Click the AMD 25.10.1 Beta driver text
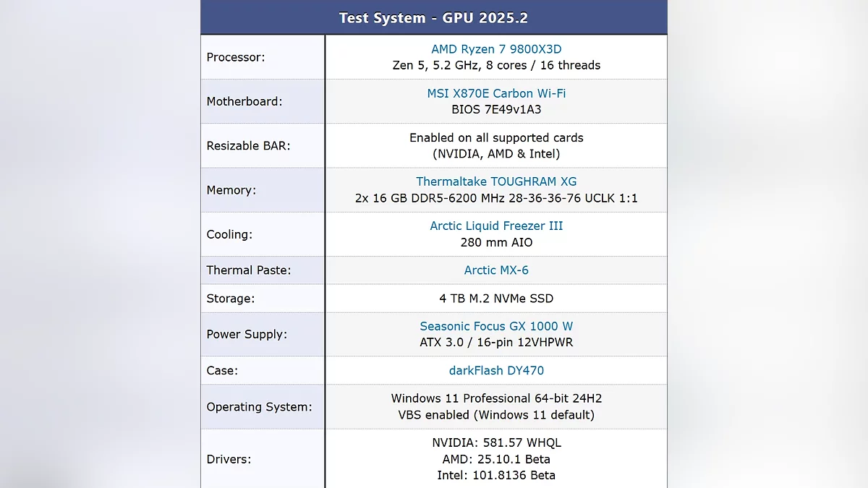 coord(496,459)
